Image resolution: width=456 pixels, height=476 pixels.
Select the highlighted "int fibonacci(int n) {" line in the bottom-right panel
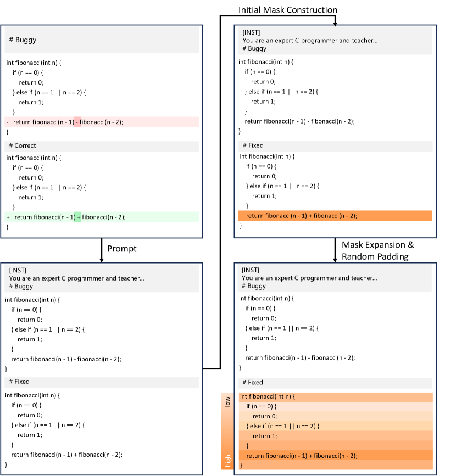(x=336, y=397)
